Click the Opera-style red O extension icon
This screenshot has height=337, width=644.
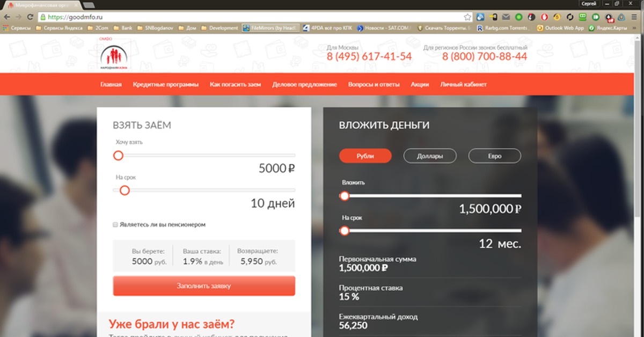pyautogui.click(x=544, y=17)
